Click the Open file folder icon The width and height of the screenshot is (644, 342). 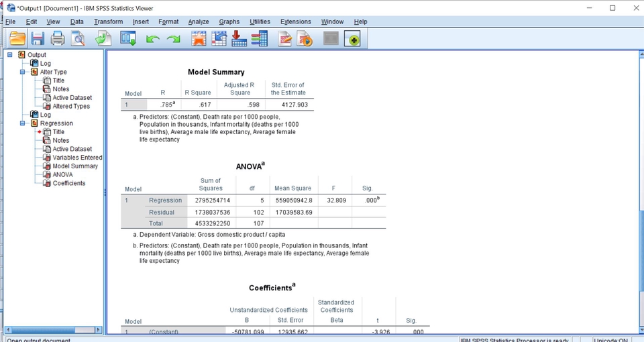17,39
